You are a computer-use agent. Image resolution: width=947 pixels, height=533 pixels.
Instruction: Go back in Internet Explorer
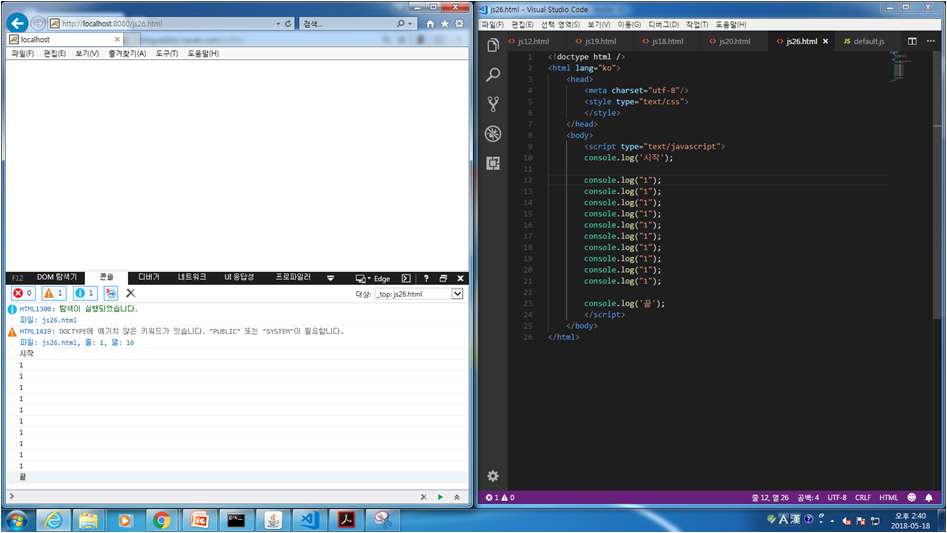coord(18,23)
